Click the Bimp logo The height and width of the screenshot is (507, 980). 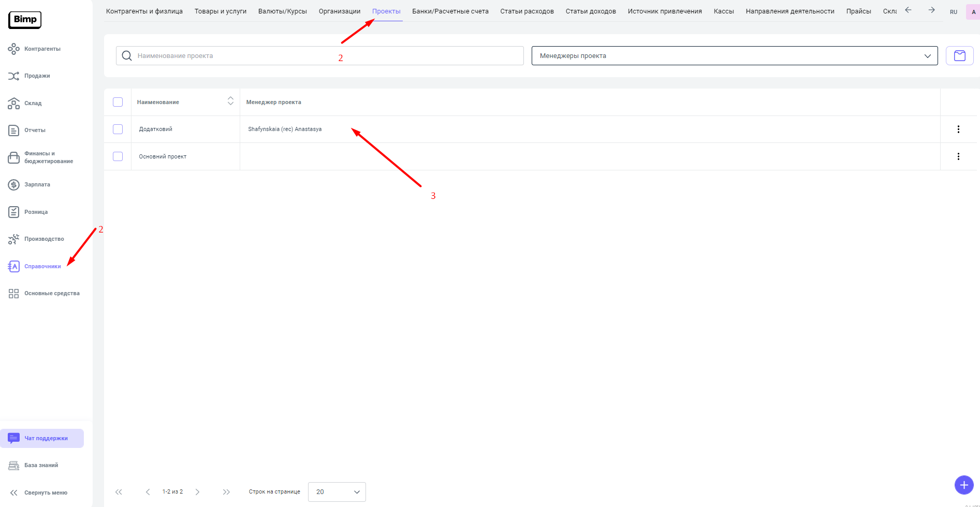tap(25, 20)
